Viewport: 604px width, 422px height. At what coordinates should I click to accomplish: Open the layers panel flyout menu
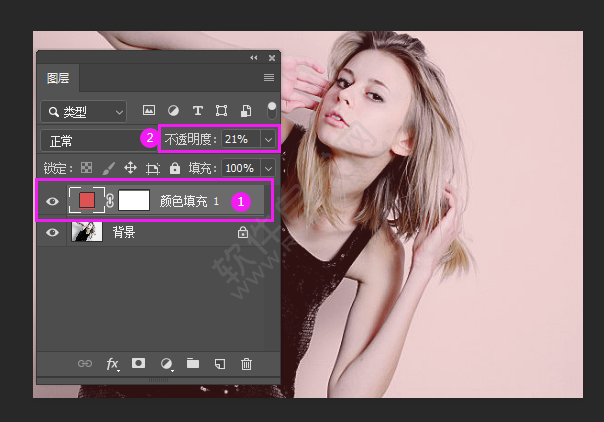click(268, 78)
